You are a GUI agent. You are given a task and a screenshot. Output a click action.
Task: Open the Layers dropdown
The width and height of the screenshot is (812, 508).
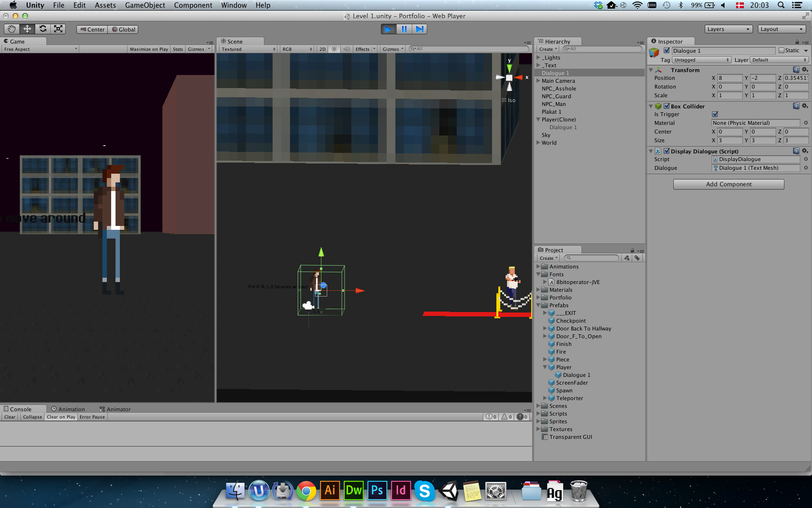(728, 29)
